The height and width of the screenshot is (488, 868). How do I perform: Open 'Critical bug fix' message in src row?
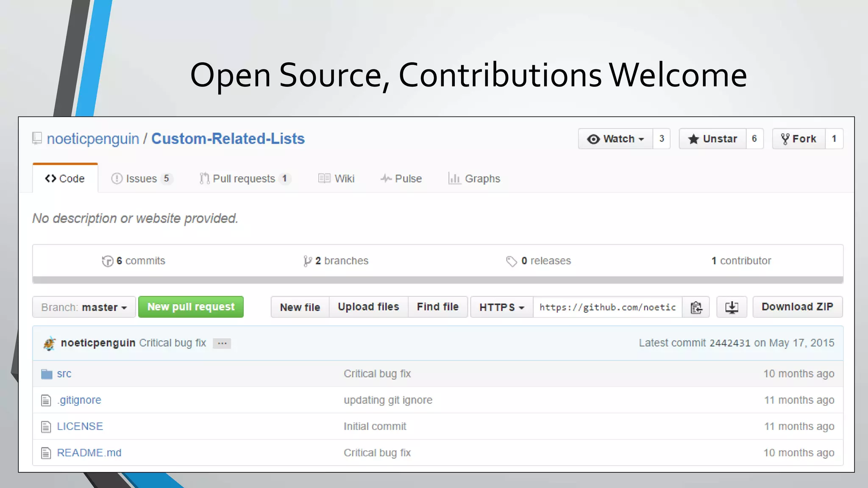click(377, 374)
